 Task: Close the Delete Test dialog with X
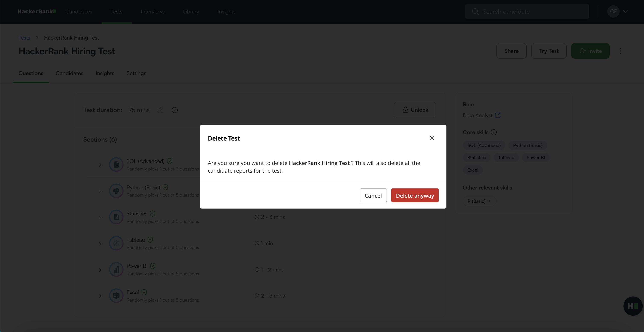[x=432, y=138]
